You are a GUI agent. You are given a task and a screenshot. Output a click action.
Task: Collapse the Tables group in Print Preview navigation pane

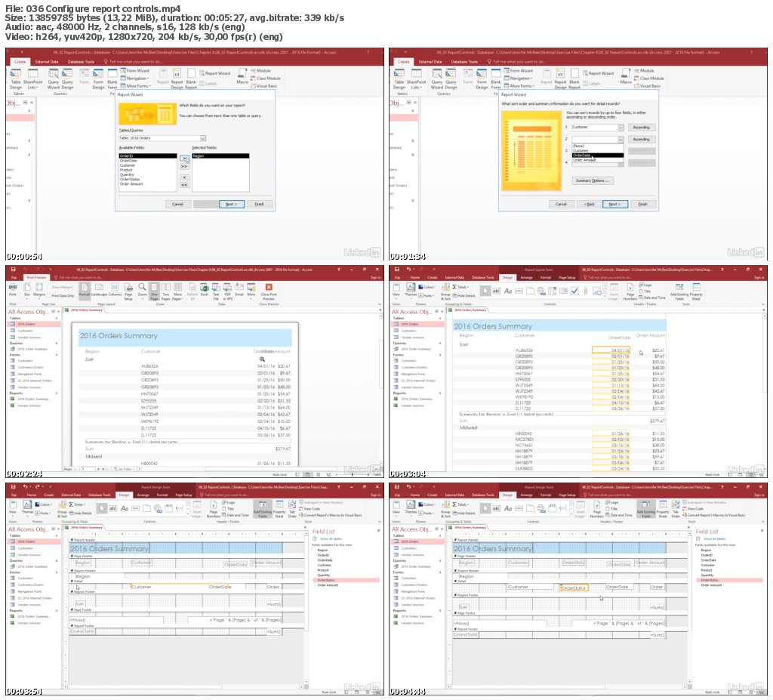(x=56, y=318)
